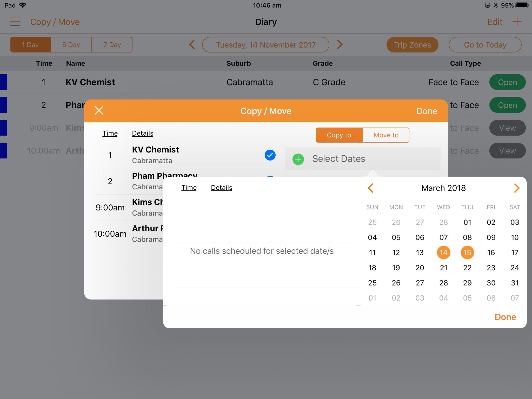
Task: Go to previous day in Diary
Action: click(192, 45)
